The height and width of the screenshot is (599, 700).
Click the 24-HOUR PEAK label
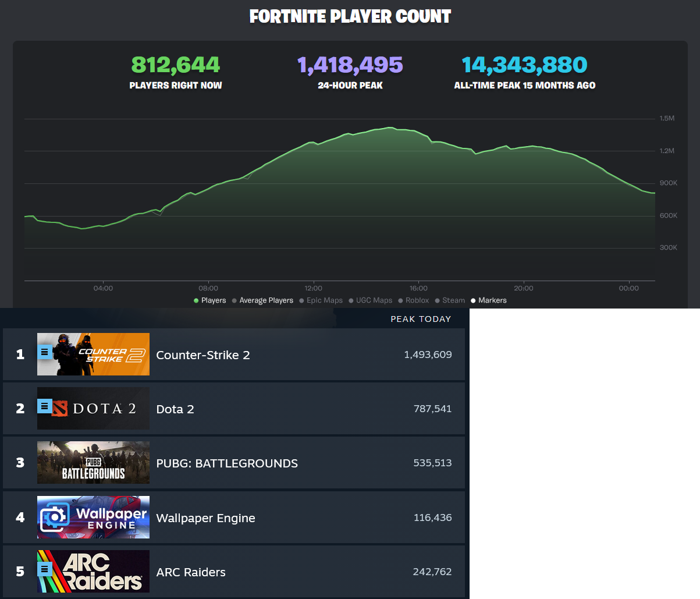tap(350, 85)
